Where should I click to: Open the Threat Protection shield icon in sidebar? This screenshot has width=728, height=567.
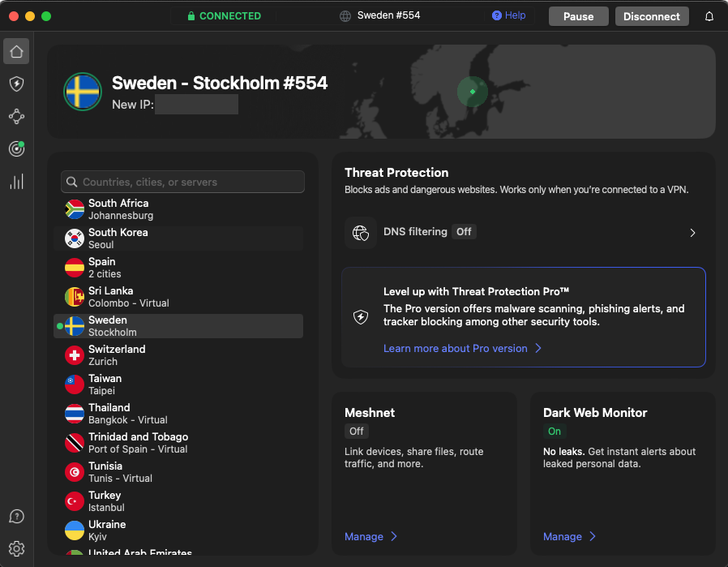16,84
